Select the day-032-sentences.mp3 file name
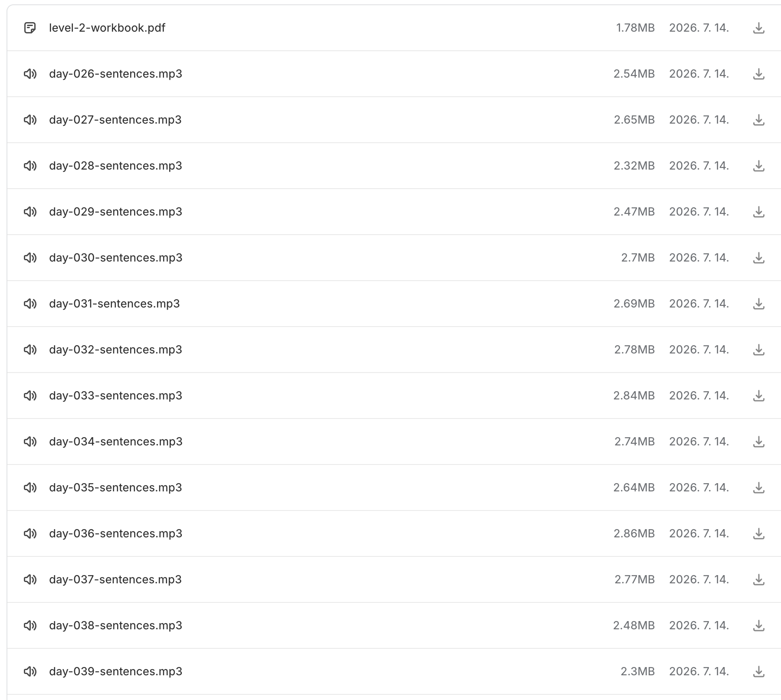 click(116, 350)
